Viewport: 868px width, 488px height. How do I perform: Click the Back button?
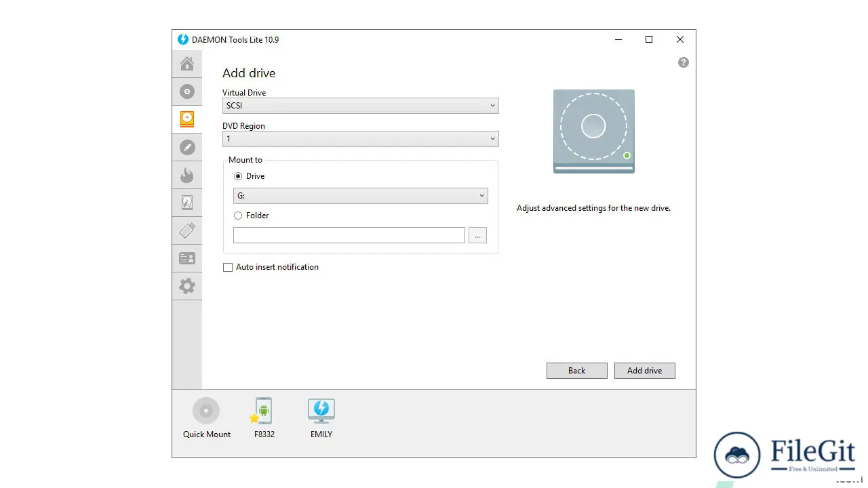[x=577, y=371]
